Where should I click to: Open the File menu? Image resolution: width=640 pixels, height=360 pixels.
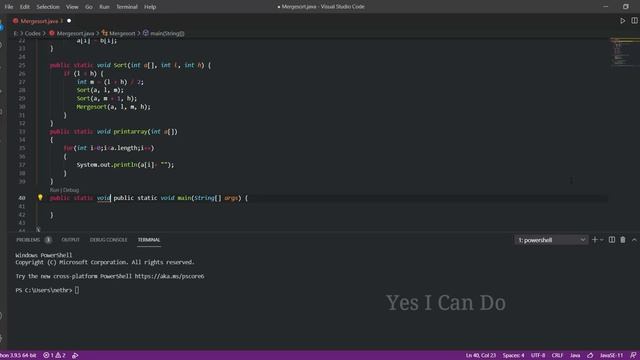[x=9, y=7]
